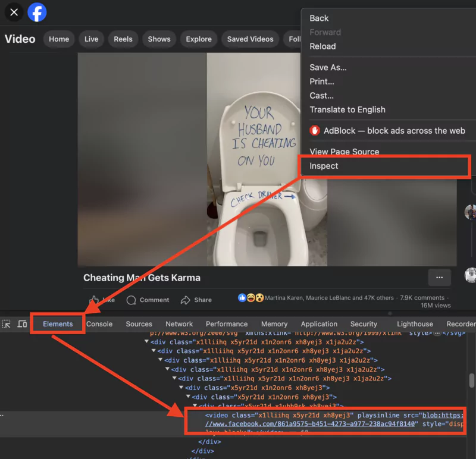The width and height of the screenshot is (476, 459).
Task: Select the inspect element cursor tool
Action: coord(6,324)
